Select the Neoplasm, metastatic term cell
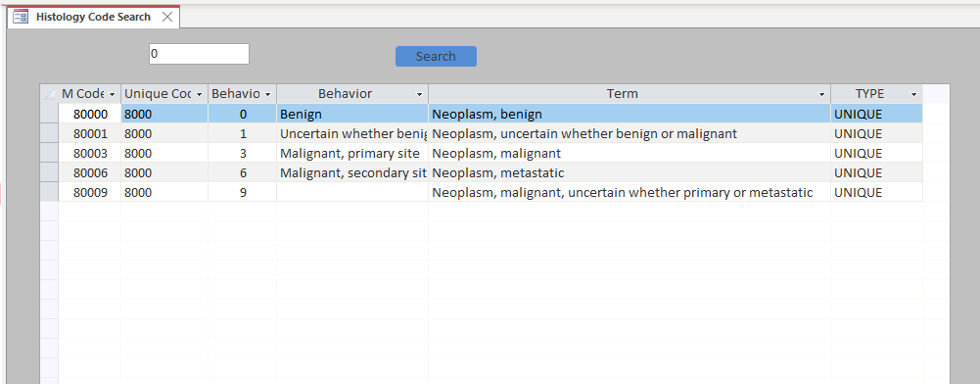 click(x=630, y=172)
